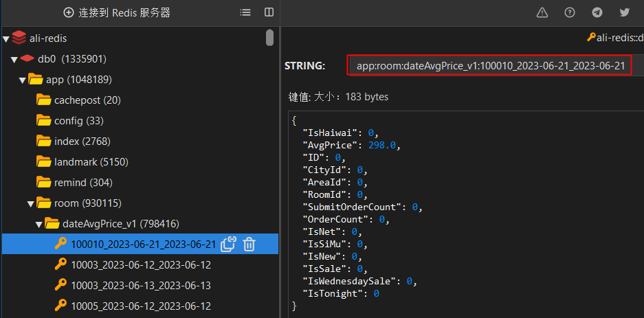This screenshot has height=318, width=644.
Task: Click Connect to Redis Server button
Action: click(x=117, y=12)
